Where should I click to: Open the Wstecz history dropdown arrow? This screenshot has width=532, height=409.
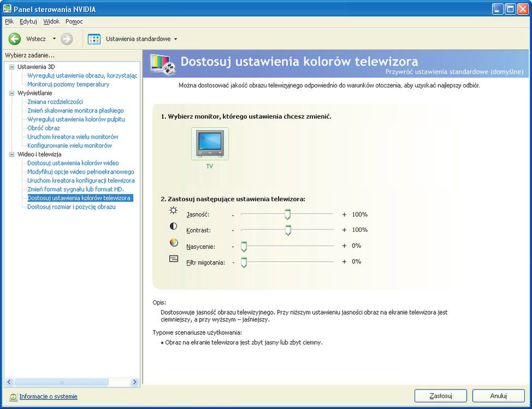point(54,39)
